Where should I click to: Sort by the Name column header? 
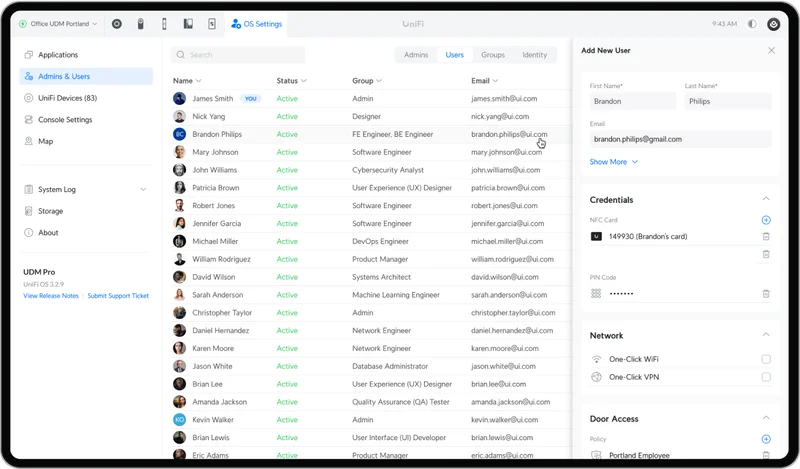[x=187, y=81]
